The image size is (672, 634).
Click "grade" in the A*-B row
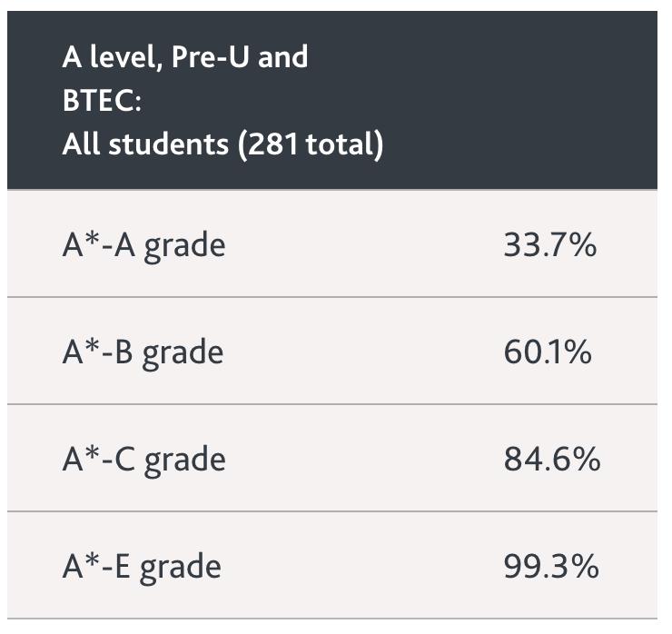pos(183,353)
